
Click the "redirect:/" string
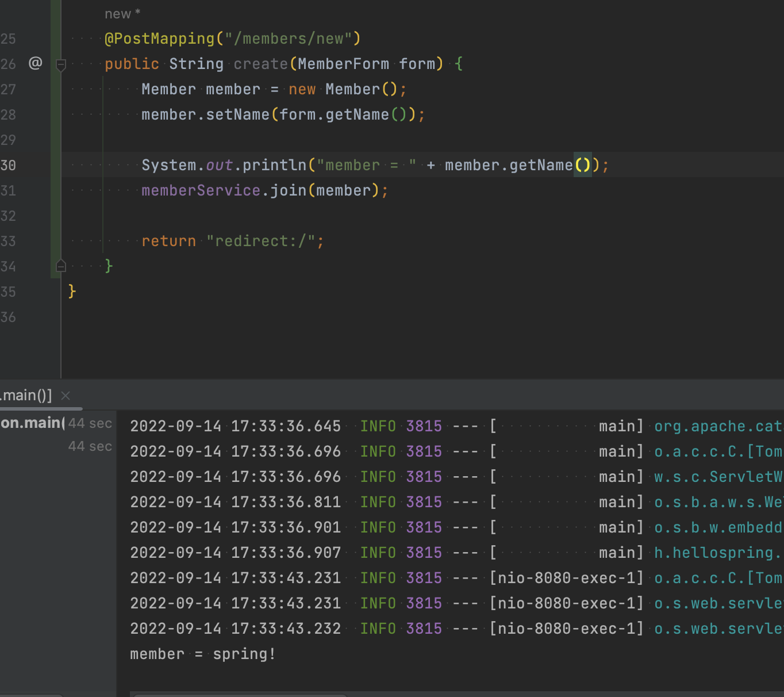point(260,241)
